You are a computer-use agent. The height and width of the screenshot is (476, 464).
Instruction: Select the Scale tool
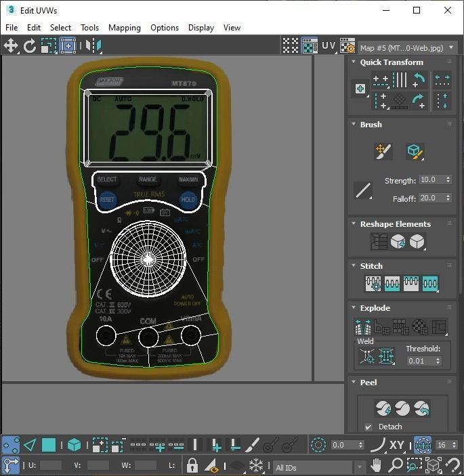click(x=49, y=46)
